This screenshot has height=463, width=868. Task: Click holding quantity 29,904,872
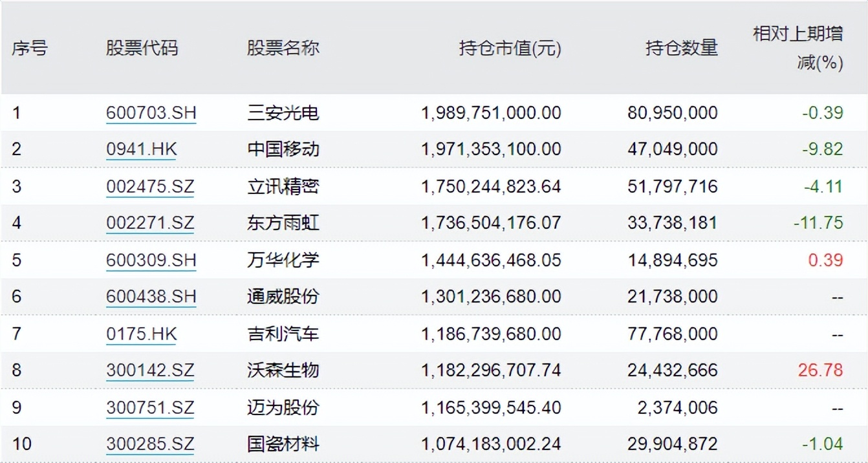coord(673,444)
